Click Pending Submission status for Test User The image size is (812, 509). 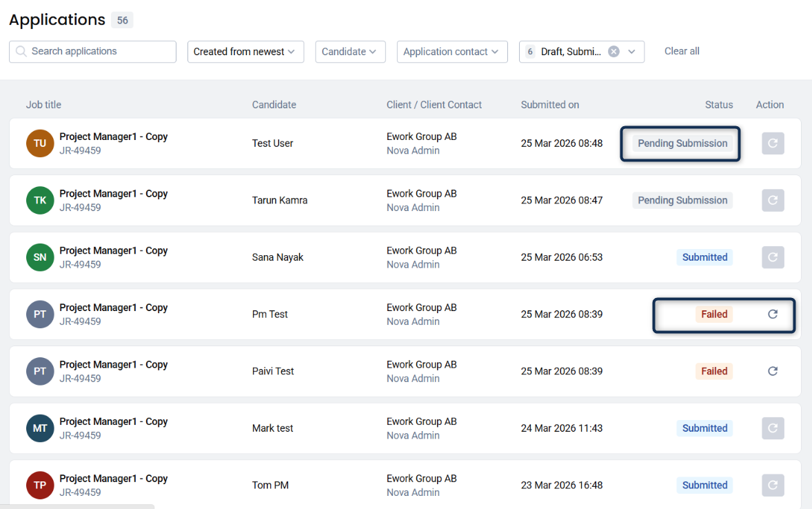click(682, 143)
